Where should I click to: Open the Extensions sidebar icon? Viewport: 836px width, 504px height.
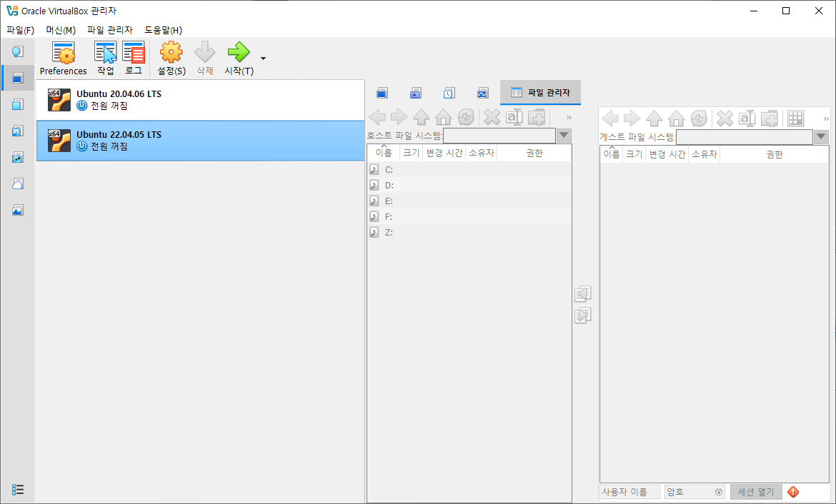click(18, 104)
